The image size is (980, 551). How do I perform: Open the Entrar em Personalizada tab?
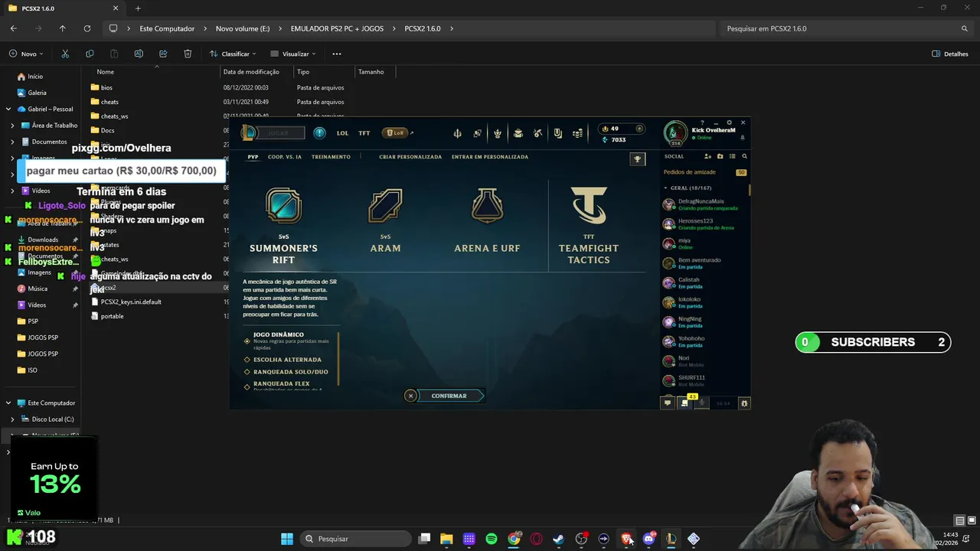(490, 157)
